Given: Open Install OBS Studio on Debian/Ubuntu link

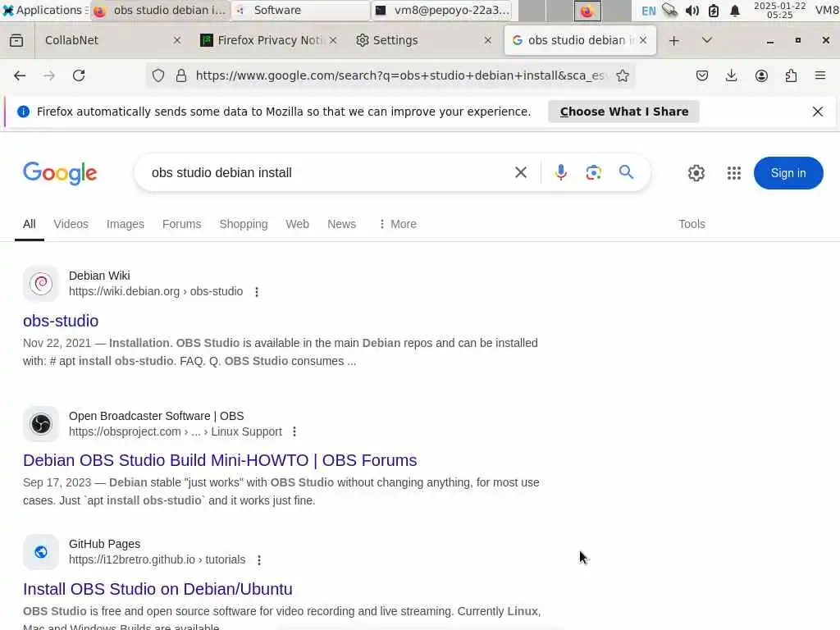Looking at the screenshot, I should (x=157, y=589).
